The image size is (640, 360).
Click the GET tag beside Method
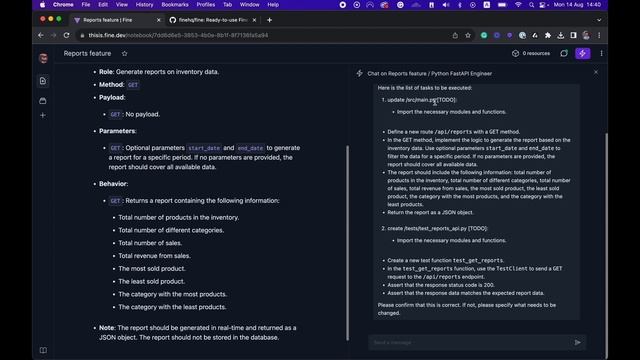click(133, 85)
